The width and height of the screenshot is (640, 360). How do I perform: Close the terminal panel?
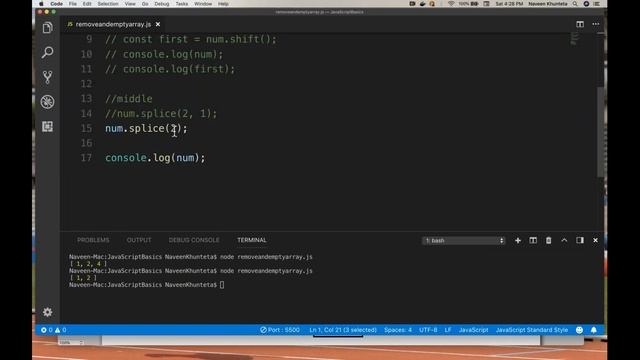tap(596, 240)
